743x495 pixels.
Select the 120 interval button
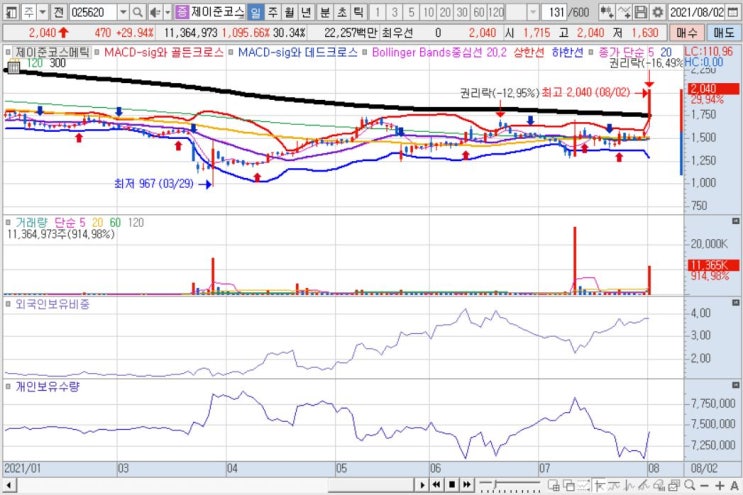[496, 12]
